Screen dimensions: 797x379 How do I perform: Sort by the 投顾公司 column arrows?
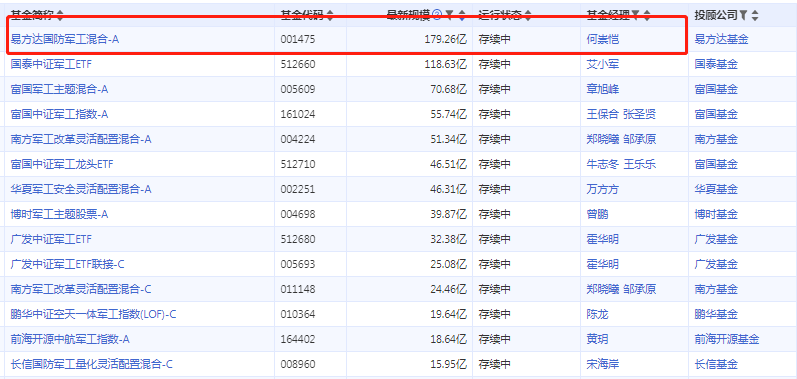[x=755, y=15]
